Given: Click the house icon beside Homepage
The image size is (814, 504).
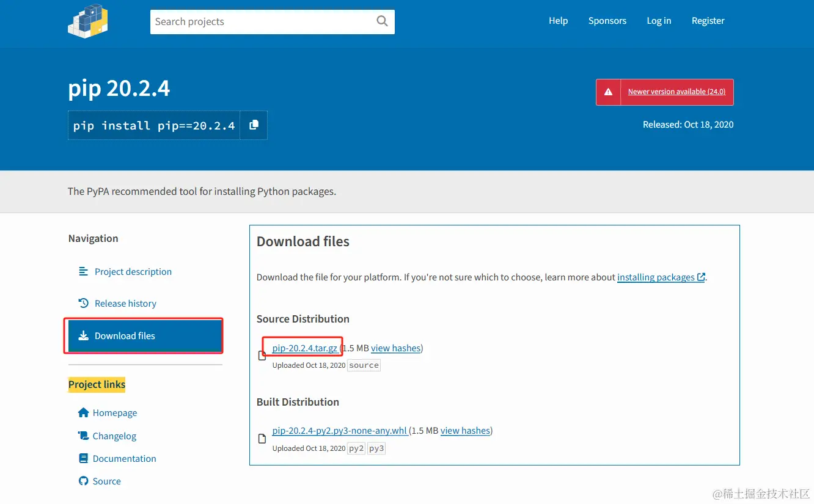Looking at the screenshot, I should click(x=84, y=412).
